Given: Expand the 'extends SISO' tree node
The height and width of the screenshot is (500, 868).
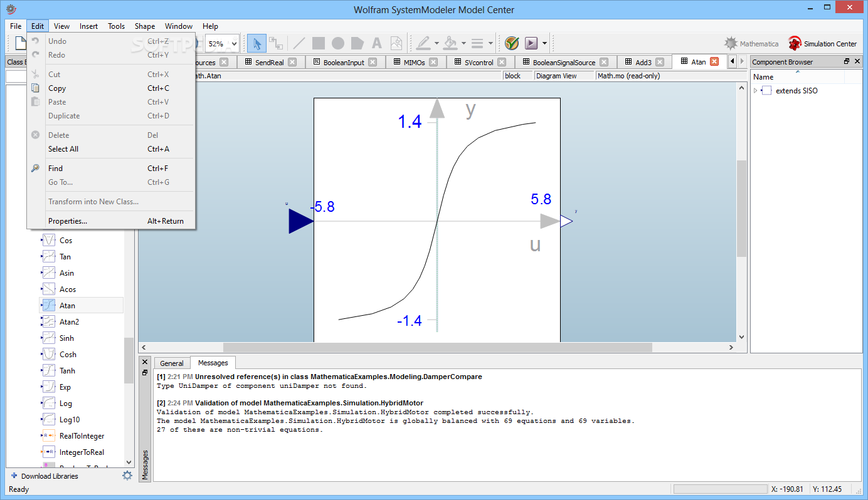Looking at the screenshot, I should coord(756,91).
